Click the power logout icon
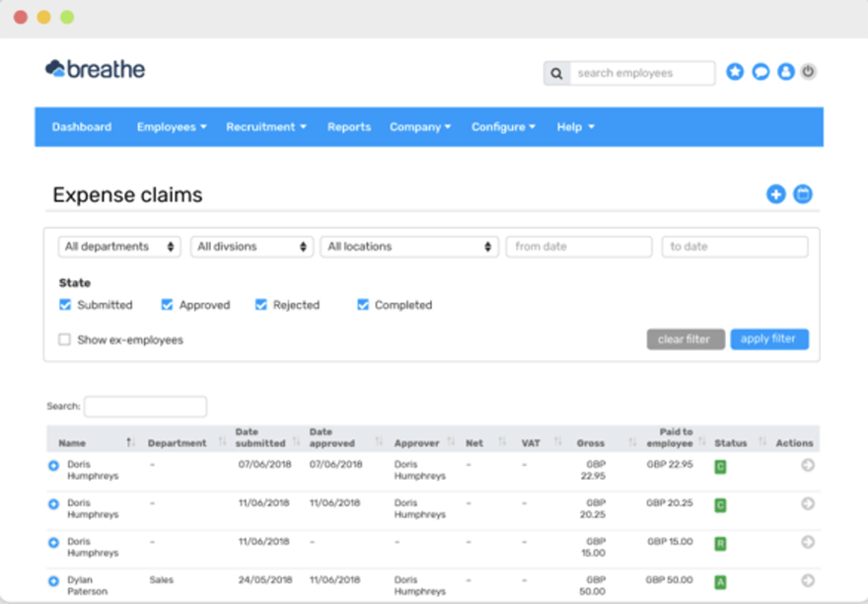Viewport: 868px width, 604px height. pyautogui.click(x=808, y=71)
